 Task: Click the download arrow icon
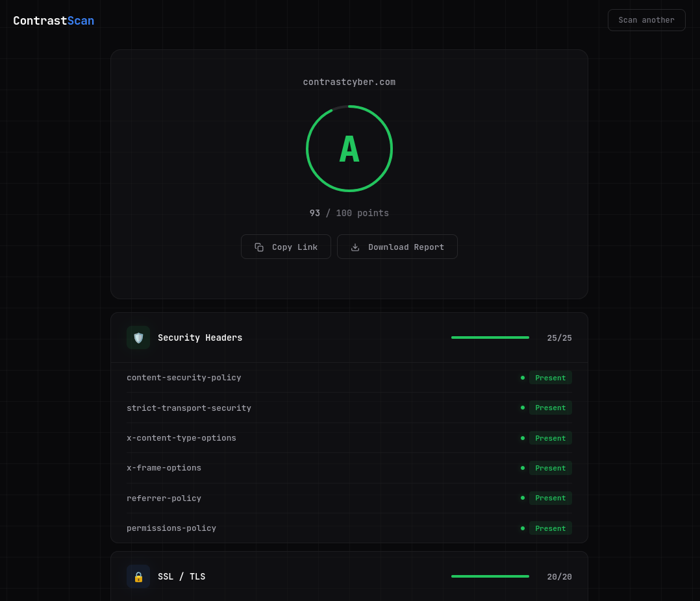coord(355,247)
